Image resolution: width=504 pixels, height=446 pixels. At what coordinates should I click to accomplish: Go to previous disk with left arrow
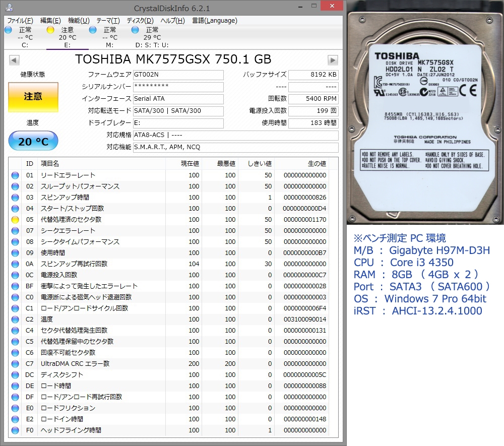point(14,60)
